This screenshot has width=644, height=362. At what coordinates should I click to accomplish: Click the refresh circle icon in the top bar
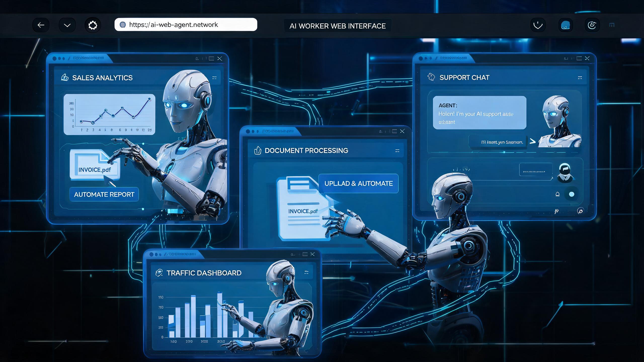[592, 25]
